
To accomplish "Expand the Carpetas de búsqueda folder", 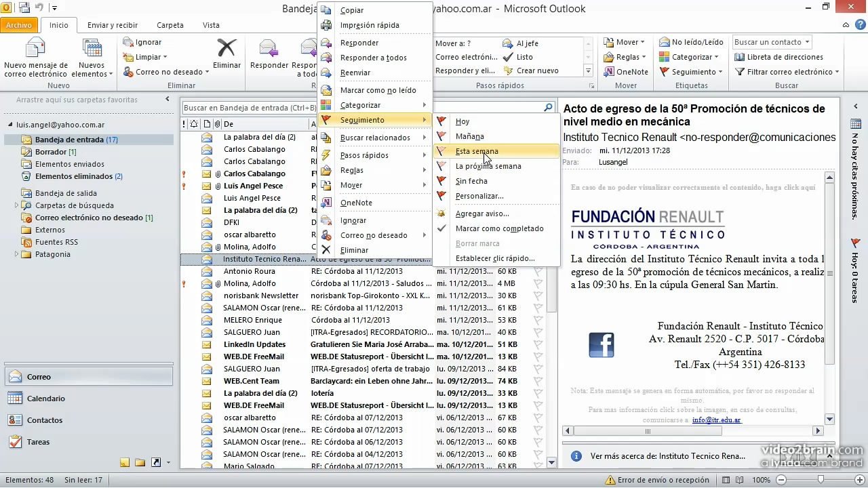I will pyautogui.click(x=17, y=205).
